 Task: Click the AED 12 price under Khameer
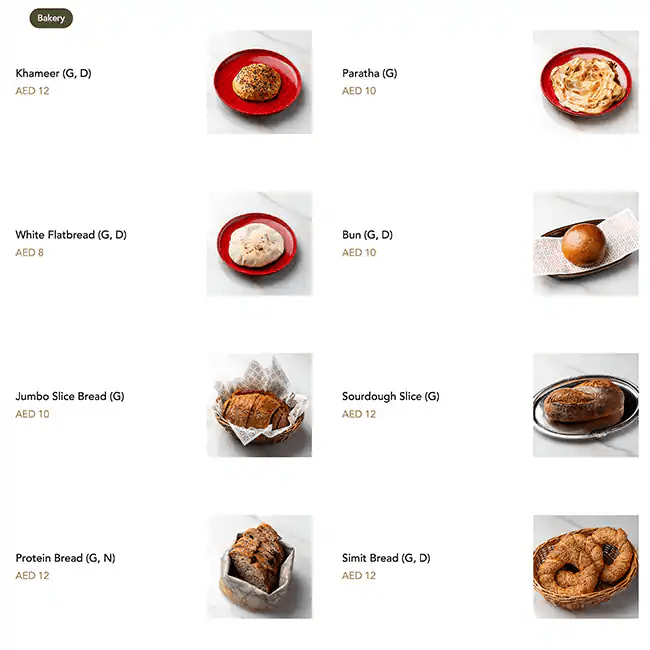pyautogui.click(x=32, y=91)
